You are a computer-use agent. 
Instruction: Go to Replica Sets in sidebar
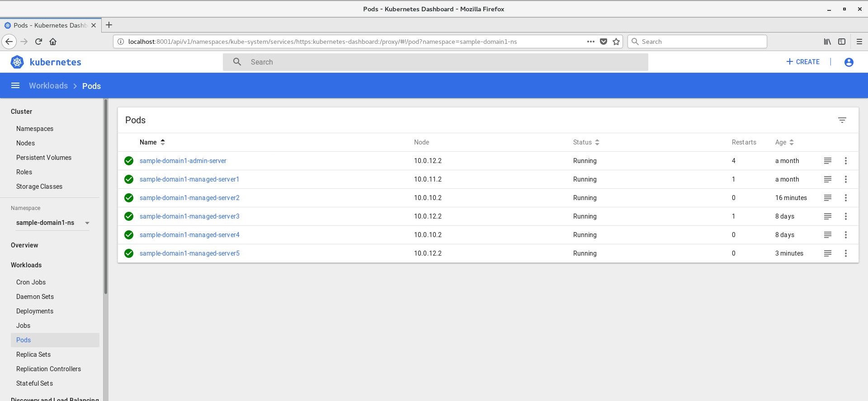click(x=33, y=354)
